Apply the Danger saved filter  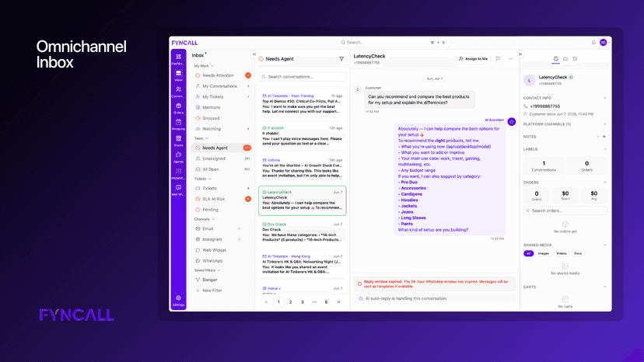coord(222,280)
